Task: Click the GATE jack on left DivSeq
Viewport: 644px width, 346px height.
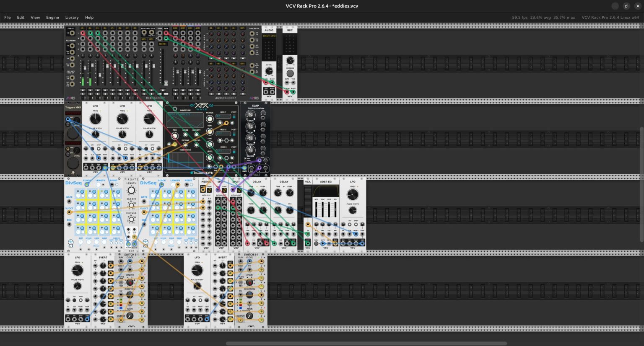Action: click(x=69, y=201)
